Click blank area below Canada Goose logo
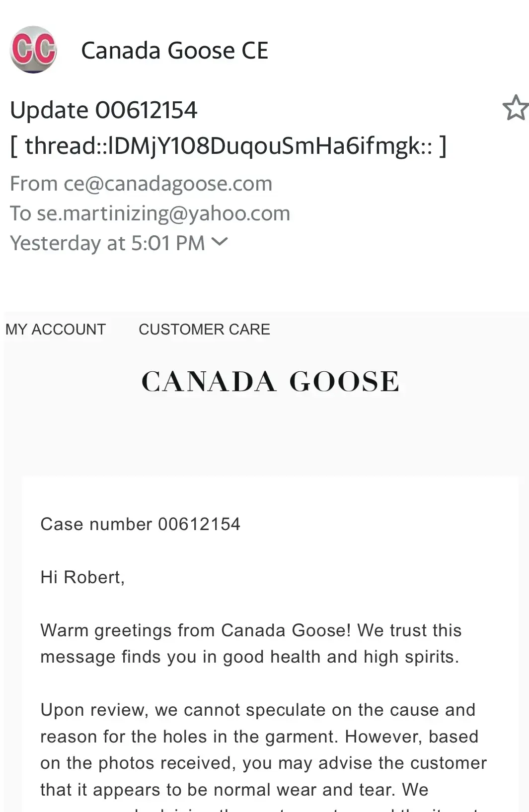 click(x=270, y=437)
